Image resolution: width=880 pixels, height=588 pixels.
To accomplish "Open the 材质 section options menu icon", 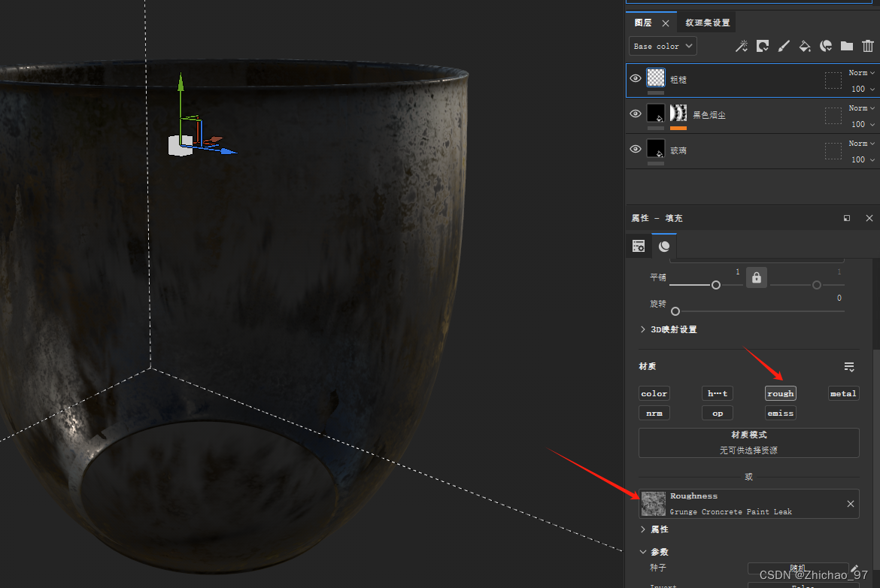I will tap(849, 367).
